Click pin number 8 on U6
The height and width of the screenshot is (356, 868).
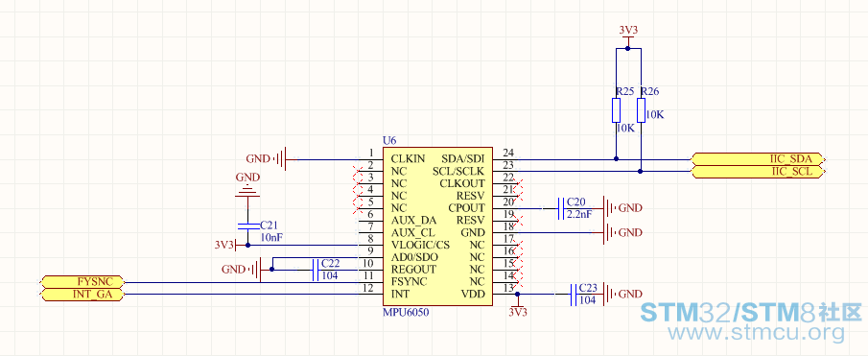pyautogui.click(x=370, y=239)
